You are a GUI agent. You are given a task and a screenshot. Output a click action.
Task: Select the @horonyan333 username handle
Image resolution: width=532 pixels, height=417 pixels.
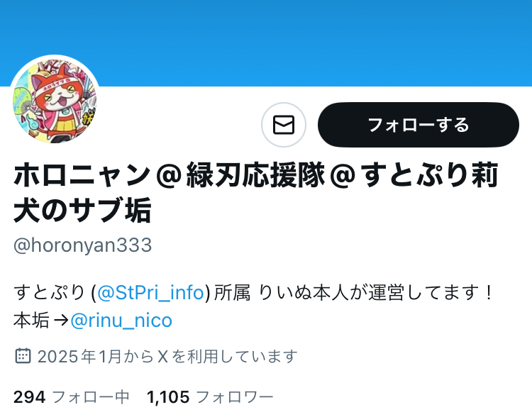pos(83,245)
